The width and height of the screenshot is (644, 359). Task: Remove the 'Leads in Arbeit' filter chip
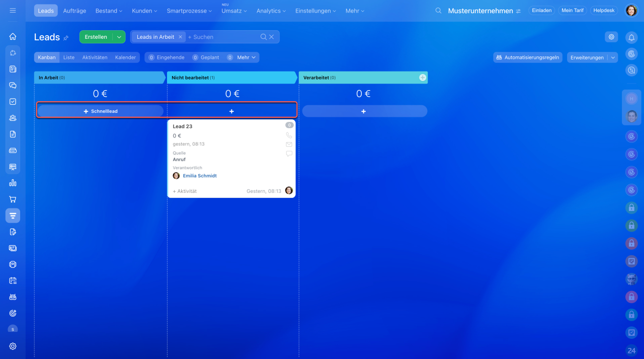coord(180,37)
